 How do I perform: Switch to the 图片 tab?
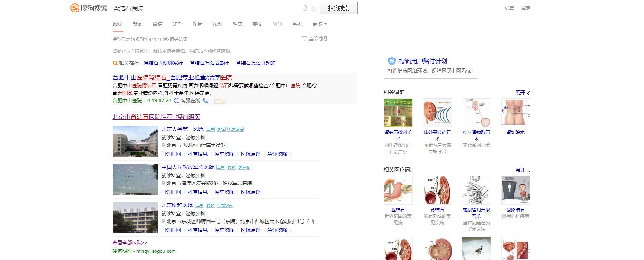[197, 24]
